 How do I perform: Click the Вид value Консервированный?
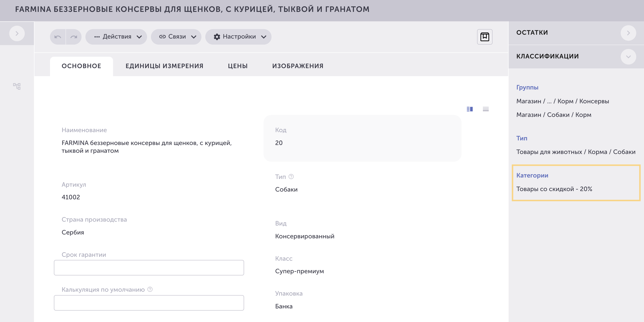click(x=305, y=236)
